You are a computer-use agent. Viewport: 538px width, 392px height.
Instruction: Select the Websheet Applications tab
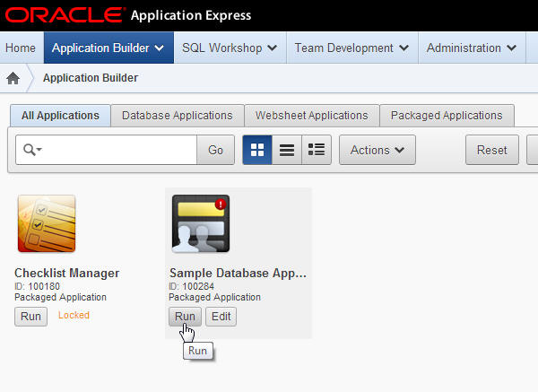coord(311,116)
